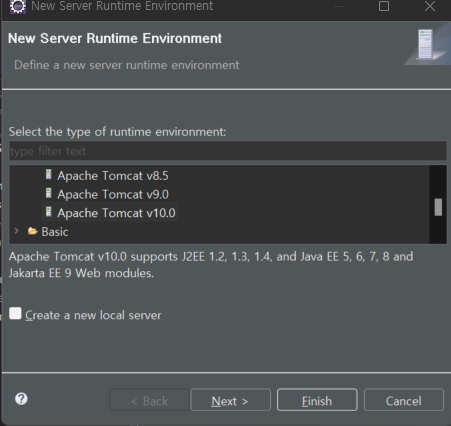The image size is (451, 426).
Task: Click the Next > button
Action: pyautogui.click(x=230, y=400)
